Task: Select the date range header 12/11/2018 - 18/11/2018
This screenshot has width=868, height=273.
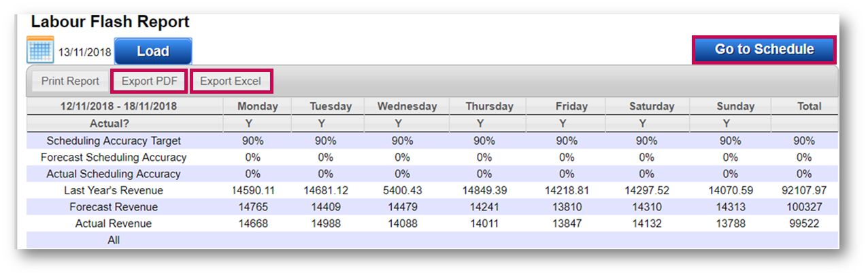Action: tap(118, 106)
